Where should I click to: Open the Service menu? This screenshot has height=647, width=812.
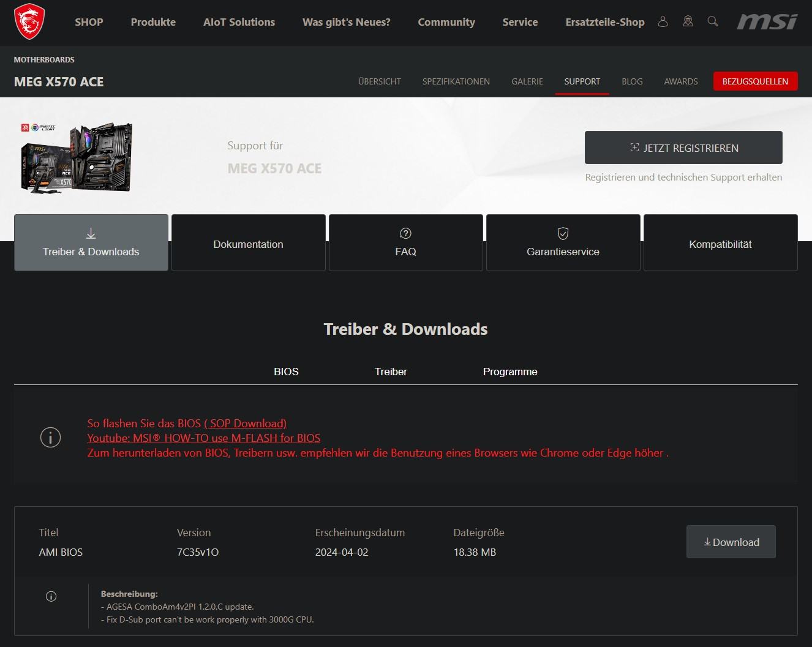(x=520, y=22)
